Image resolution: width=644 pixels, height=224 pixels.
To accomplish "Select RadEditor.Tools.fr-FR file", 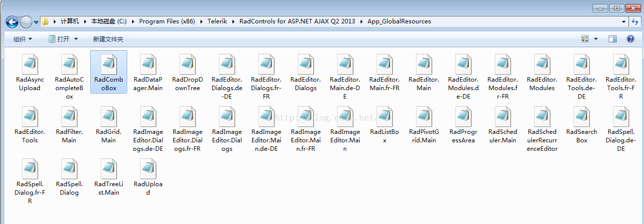I will pyautogui.click(x=621, y=76).
